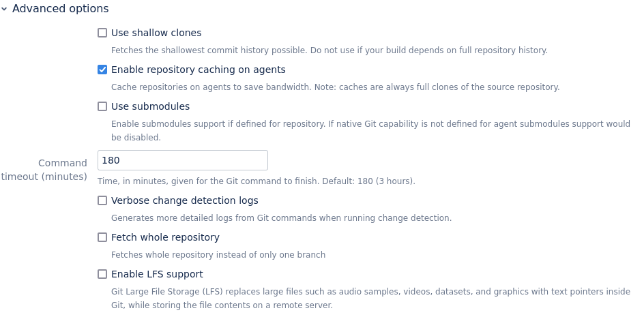Click the Advanced options heading text
Screen dimensions: 644x317
(x=60, y=9)
